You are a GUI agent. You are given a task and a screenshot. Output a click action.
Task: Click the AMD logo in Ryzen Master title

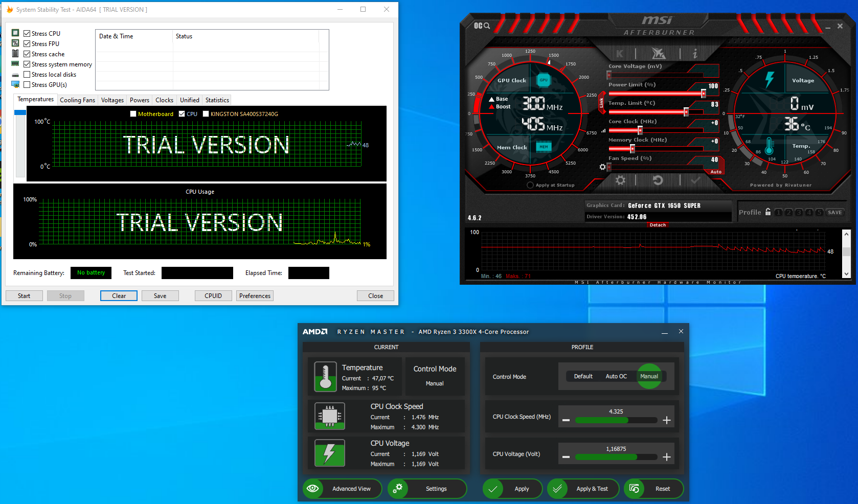point(314,332)
